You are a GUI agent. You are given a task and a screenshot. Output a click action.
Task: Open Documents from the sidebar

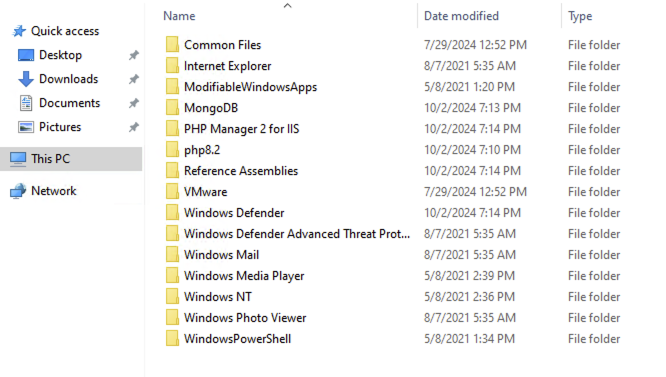click(70, 103)
